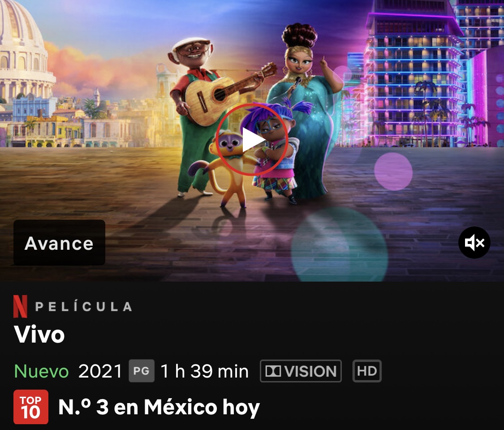The image size is (504, 430).
Task: Tap the Avance label
Action: click(x=59, y=243)
